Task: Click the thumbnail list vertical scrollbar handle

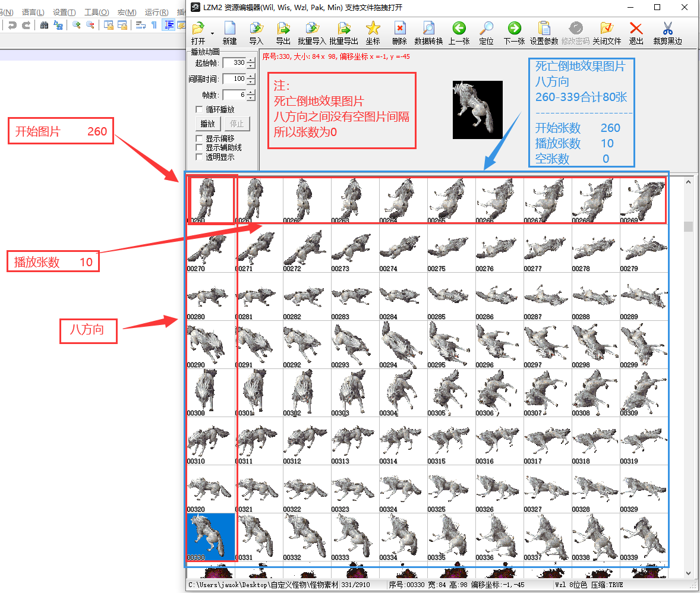Action: click(688, 226)
